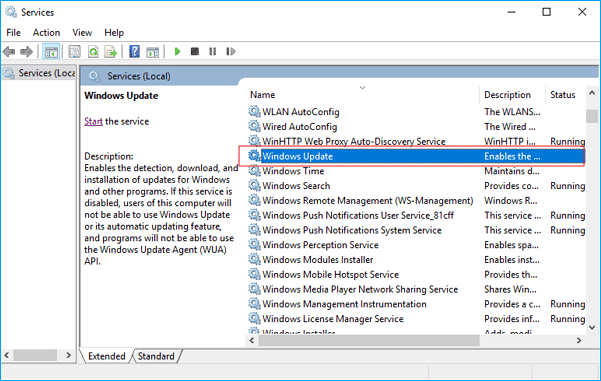Click the Refresh toolbar icon

pyautogui.click(x=93, y=51)
